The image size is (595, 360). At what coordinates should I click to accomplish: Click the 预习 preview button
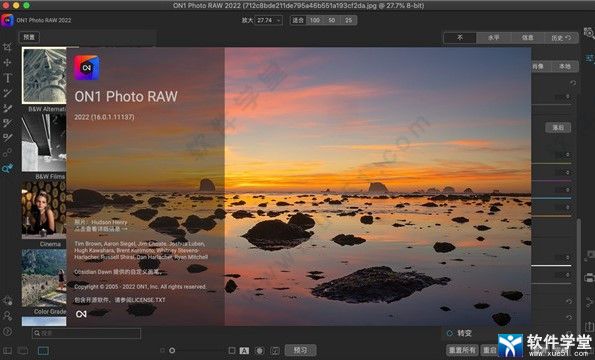300,350
